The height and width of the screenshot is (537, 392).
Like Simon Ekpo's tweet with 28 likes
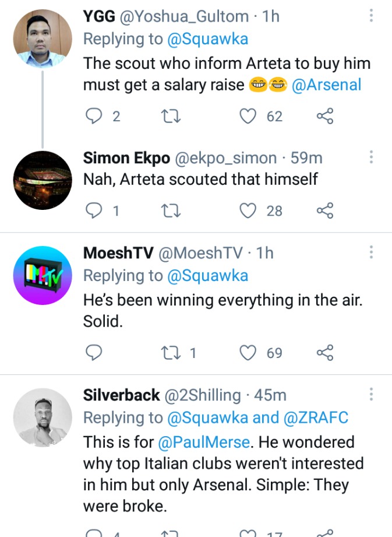pos(248,210)
